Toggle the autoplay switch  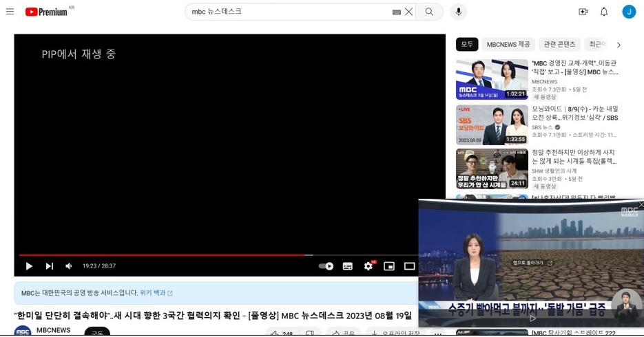(326, 266)
